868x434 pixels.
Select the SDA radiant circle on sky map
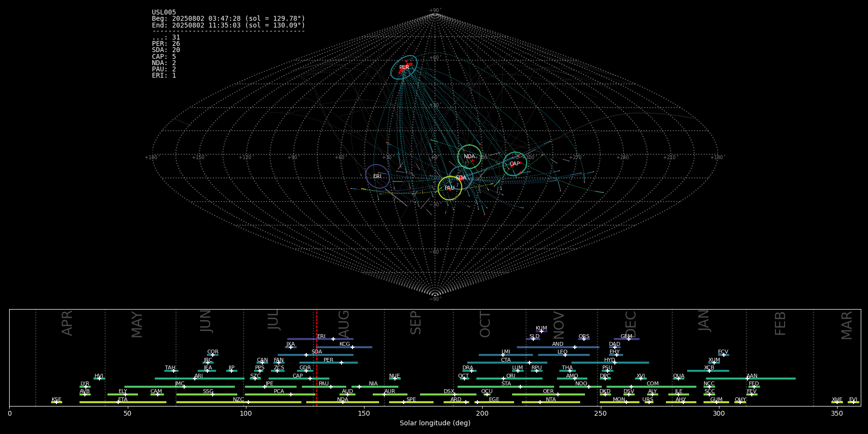pos(461,178)
